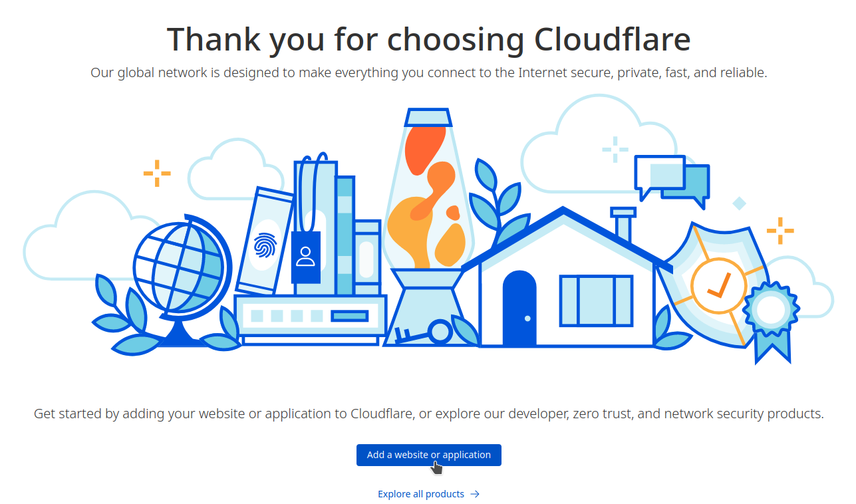This screenshot has height=504, width=856.
Task: Click the Get started by adding your website paragraph
Action: [x=428, y=414]
